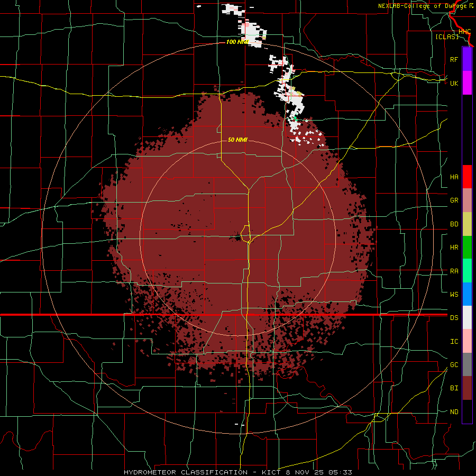
Task: Click the [CLAS] label above the legend
Action: point(447,37)
